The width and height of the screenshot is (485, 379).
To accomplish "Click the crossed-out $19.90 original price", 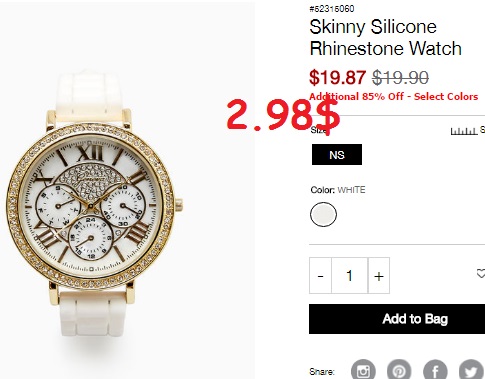I will [400, 78].
